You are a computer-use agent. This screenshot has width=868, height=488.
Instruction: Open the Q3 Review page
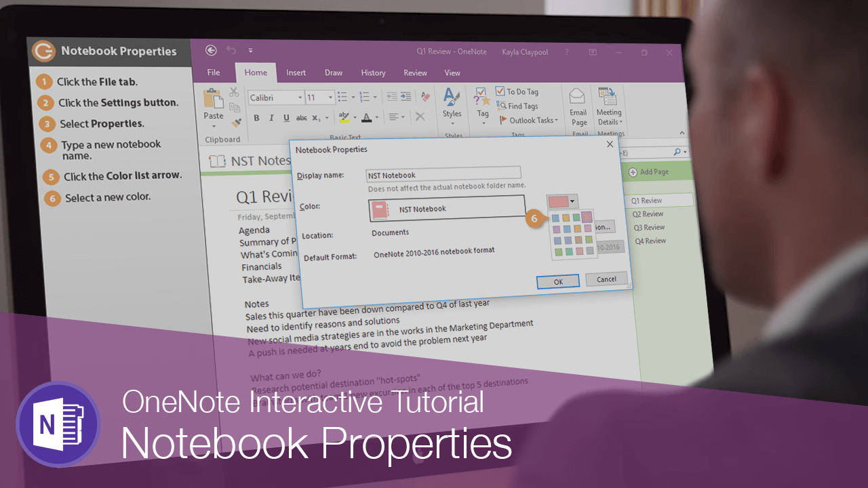click(648, 227)
